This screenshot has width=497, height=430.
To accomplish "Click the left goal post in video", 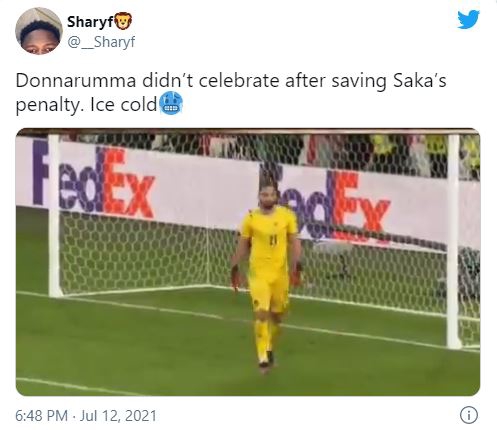I will pyautogui.click(x=54, y=215).
